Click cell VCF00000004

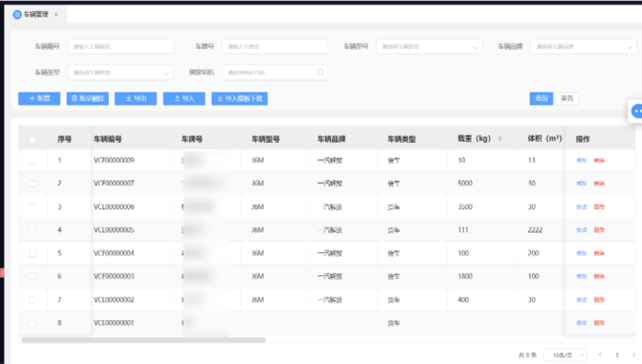[114, 253]
